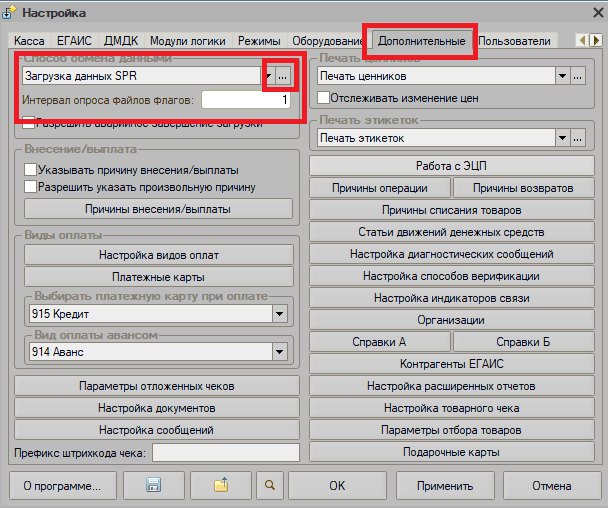Open Параметры отложенных чеков
The image size is (608, 508).
pos(157,386)
